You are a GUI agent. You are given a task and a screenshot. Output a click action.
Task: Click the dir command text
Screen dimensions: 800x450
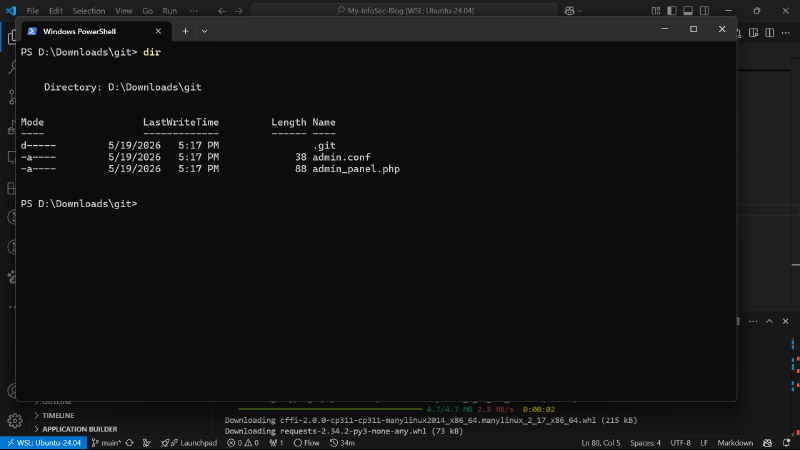coord(152,52)
